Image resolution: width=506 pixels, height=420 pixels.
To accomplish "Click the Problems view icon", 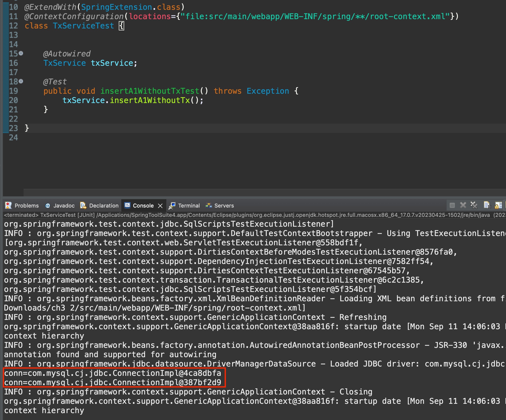I will [x=8, y=206].
